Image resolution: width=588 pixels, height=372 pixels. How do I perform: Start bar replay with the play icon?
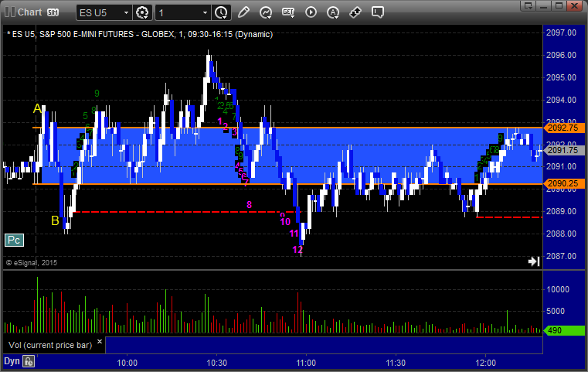(311, 12)
